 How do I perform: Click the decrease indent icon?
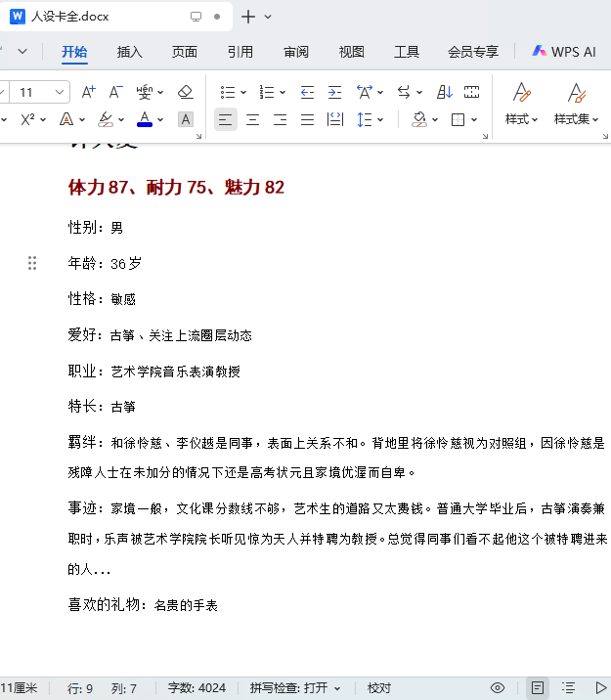pos(307,92)
